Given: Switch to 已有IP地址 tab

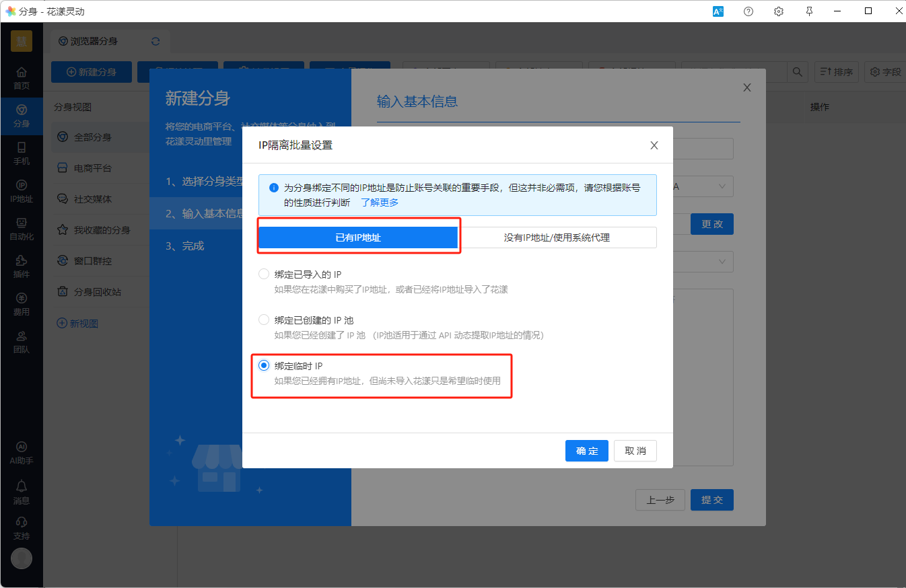Looking at the screenshot, I should point(358,237).
